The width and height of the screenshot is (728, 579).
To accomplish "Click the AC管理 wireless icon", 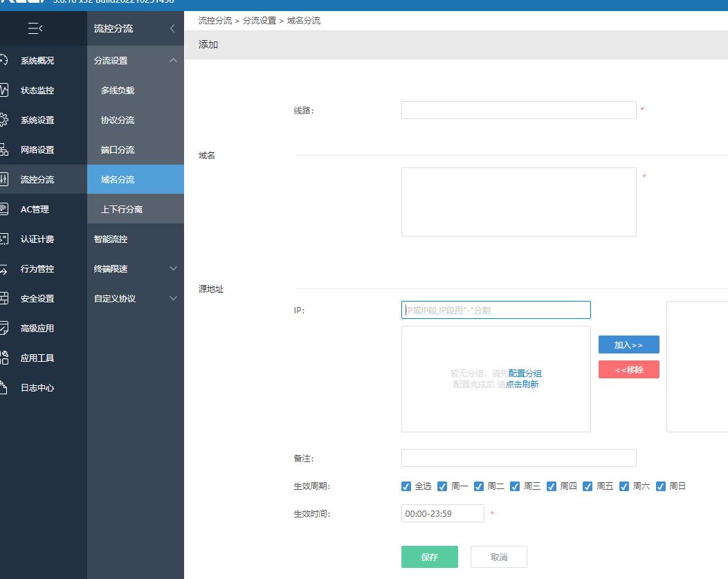I will pos(3,209).
